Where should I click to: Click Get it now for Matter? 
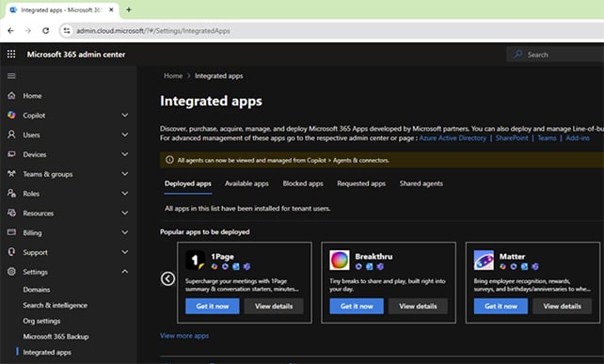(501, 307)
